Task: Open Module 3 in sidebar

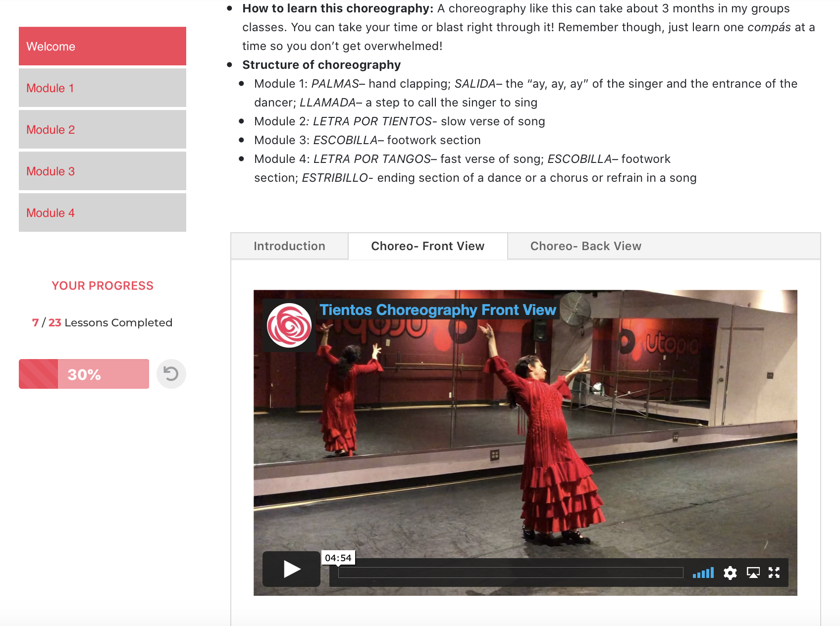Action: 103,171
